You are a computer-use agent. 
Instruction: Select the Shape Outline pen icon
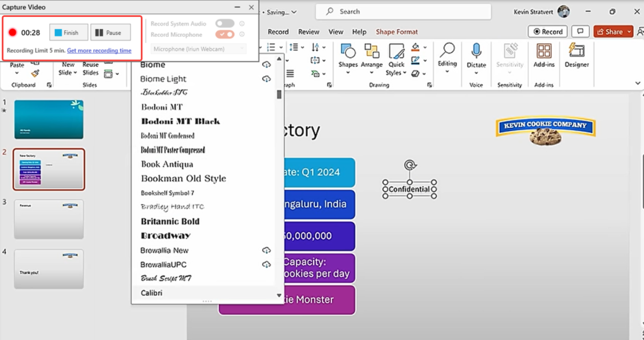[415, 60]
